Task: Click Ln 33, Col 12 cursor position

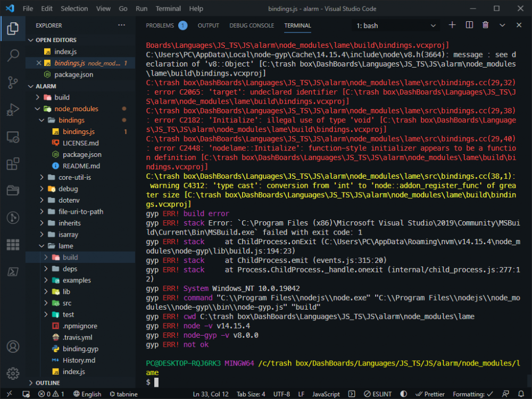Action: (x=211, y=394)
